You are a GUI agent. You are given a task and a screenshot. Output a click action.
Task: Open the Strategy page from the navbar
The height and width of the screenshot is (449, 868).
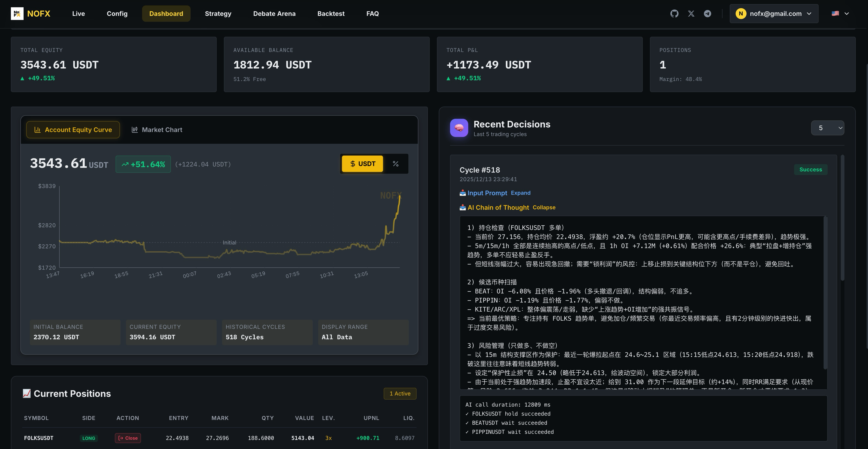(218, 13)
